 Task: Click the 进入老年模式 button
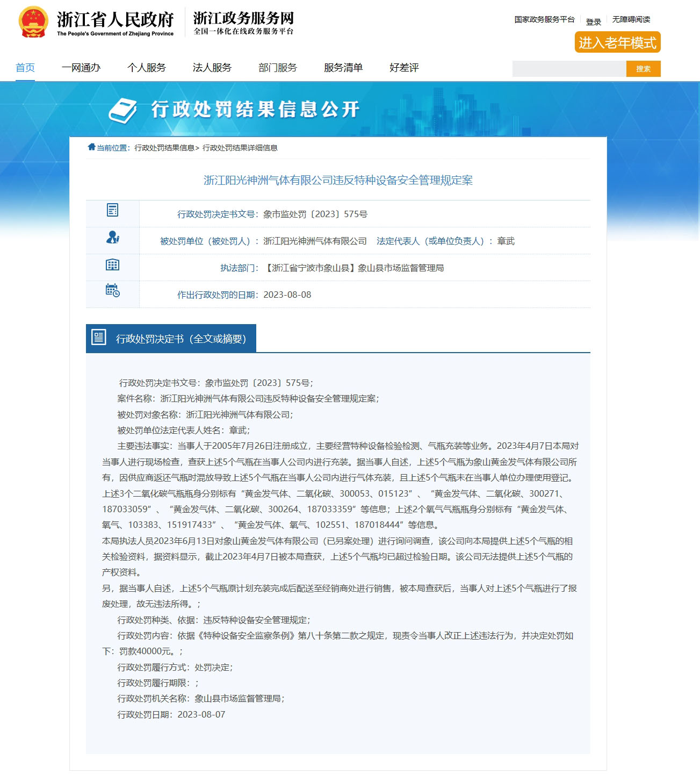(x=618, y=42)
